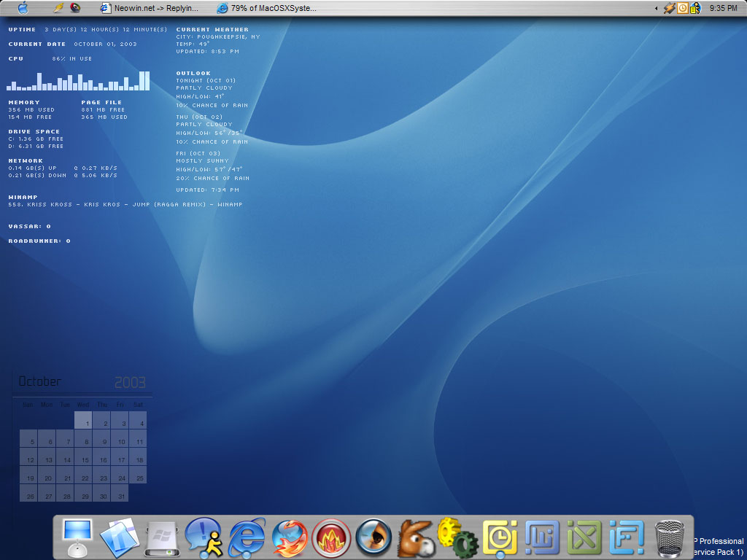This screenshot has height=560, width=747.
Task: Click the AIM buddy tray icon
Action: [x=695, y=8]
